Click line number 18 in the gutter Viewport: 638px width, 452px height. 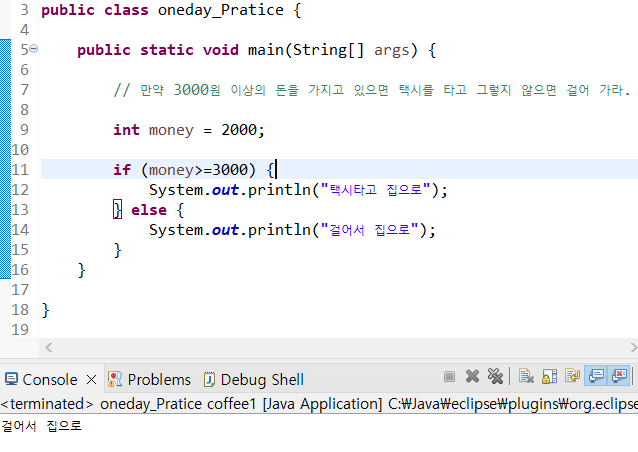(20, 310)
